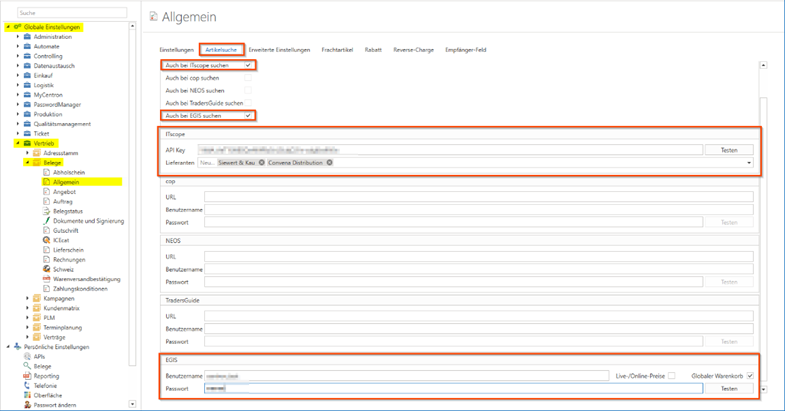The width and height of the screenshot is (785, 411).
Task: Open the Lieferanten dropdown arrow
Action: pyautogui.click(x=749, y=162)
